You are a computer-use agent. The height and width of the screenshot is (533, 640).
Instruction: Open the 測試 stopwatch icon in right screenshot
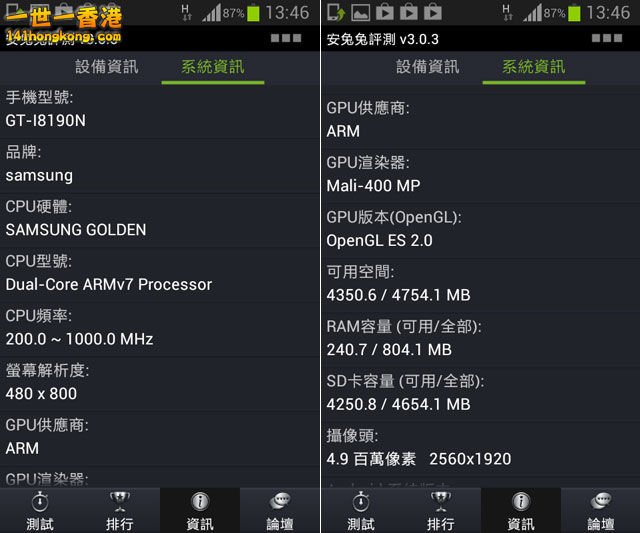point(361,510)
